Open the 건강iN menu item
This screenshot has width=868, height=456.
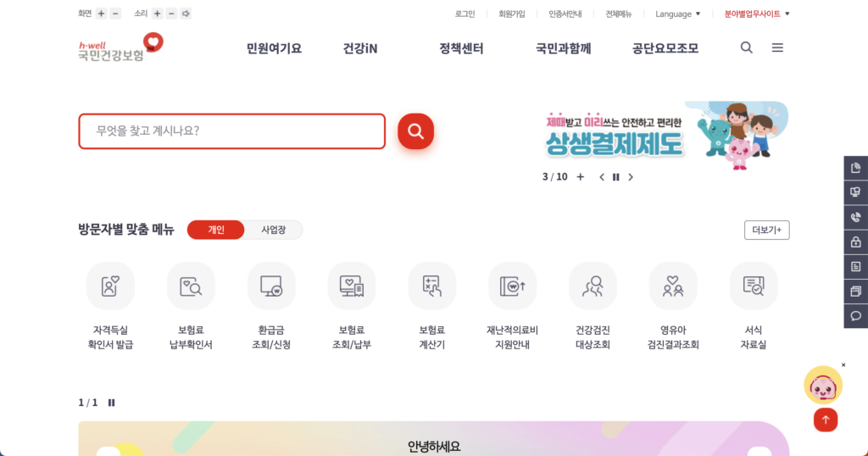coord(360,48)
